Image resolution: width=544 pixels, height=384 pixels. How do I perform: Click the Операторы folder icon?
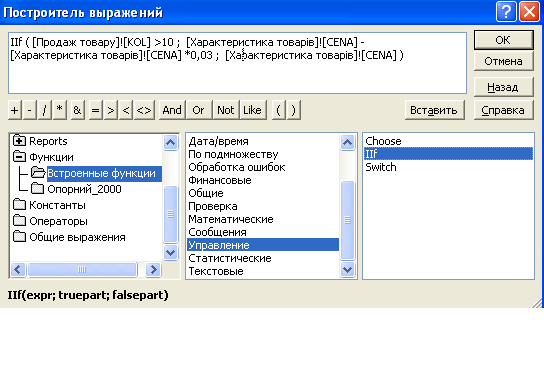tap(19, 221)
